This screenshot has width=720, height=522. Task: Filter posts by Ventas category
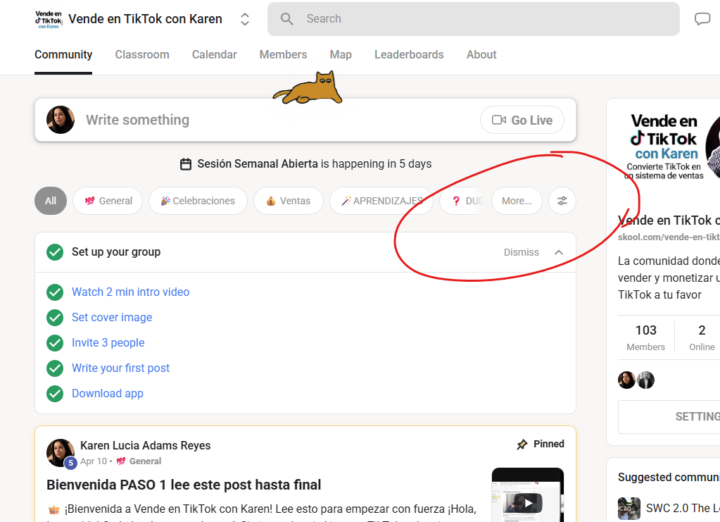288,201
